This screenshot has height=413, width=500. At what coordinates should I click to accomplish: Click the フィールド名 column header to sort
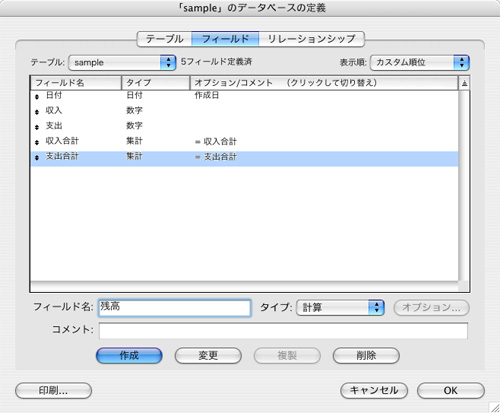pyautogui.click(x=76, y=83)
